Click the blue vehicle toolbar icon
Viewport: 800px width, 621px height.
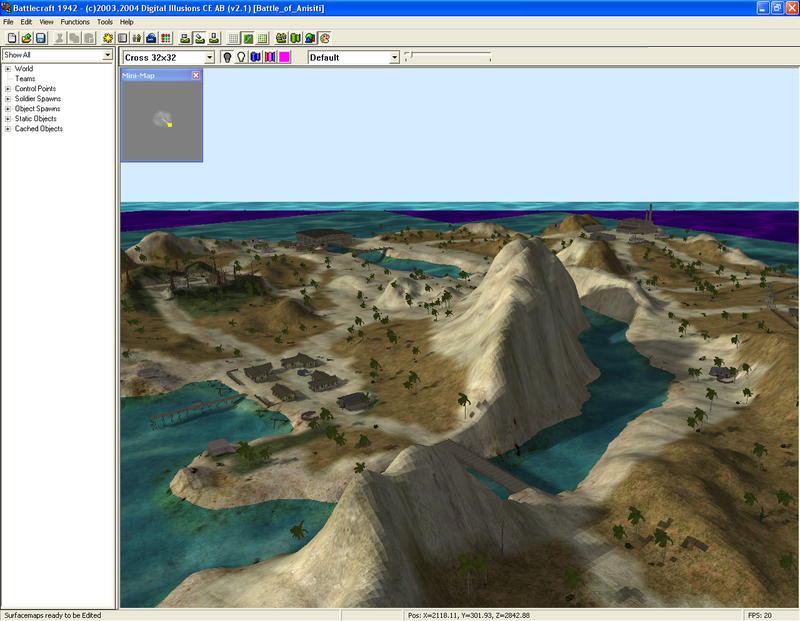click(x=151, y=38)
